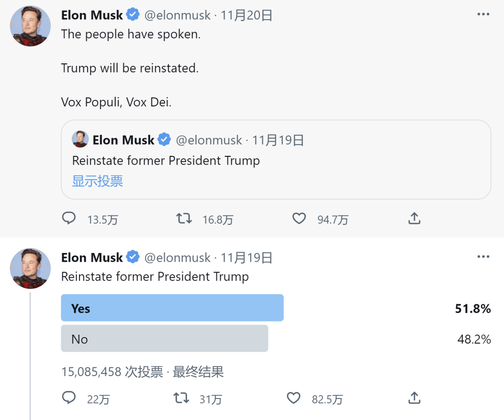The width and height of the screenshot is (504, 420).
Task: Click the Yes poll result bar
Action: 172,308
